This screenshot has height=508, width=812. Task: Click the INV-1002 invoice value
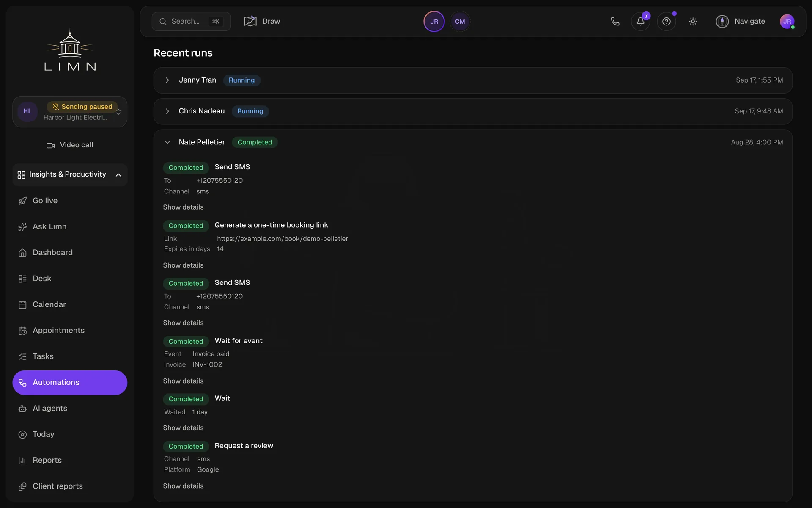pyautogui.click(x=207, y=365)
